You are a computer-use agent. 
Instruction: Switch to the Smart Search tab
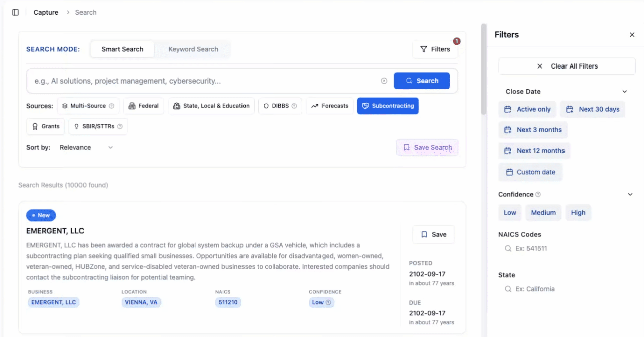click(x=122, y=49)
